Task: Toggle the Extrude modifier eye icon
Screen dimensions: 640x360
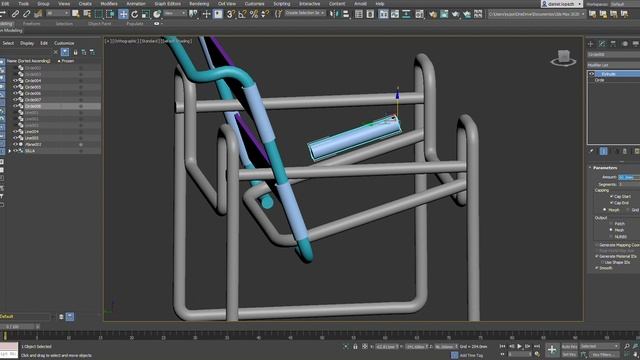Action: click(592, 74)
